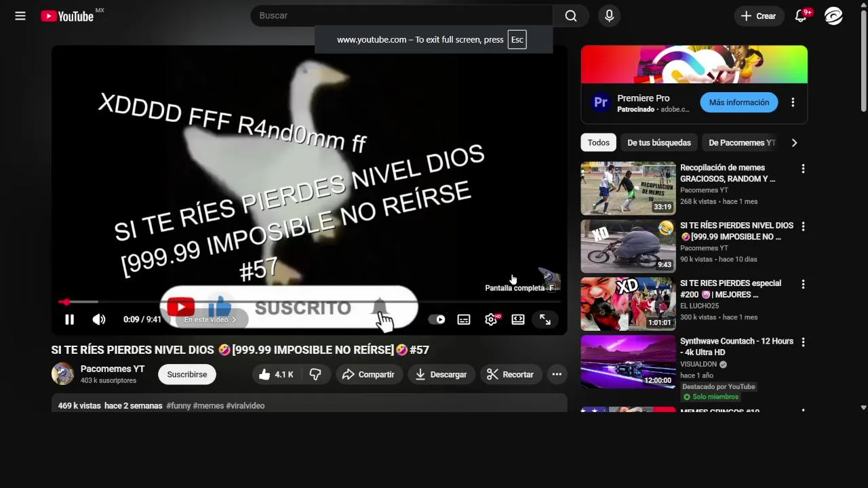Open Pacomemes YT channel avatar

(x=62, y=374)
